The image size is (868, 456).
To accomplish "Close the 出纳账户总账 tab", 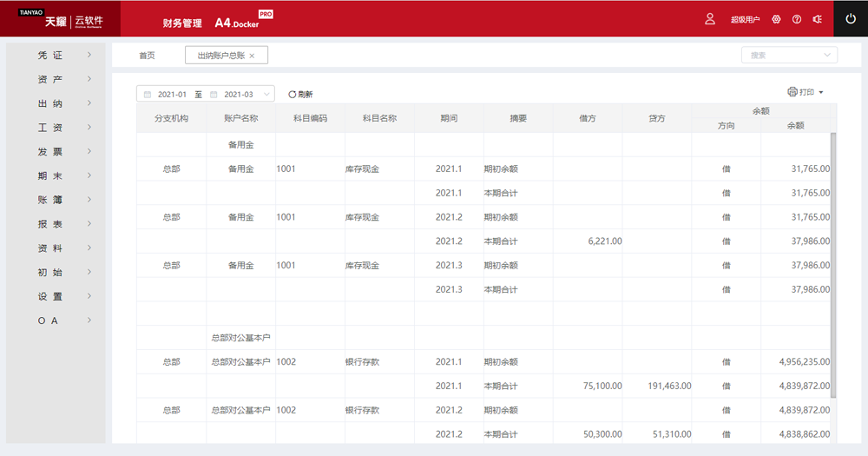I will tap(252, 56).
